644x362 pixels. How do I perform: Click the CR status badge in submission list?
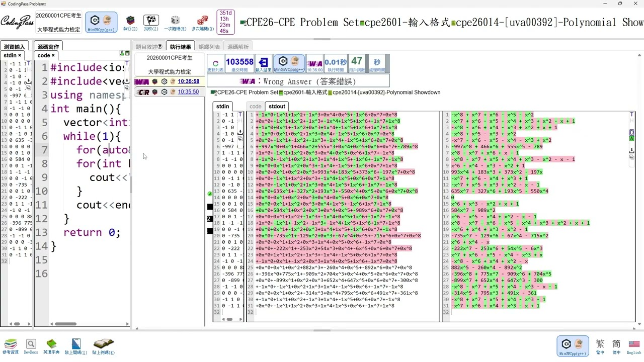(143, 92)
